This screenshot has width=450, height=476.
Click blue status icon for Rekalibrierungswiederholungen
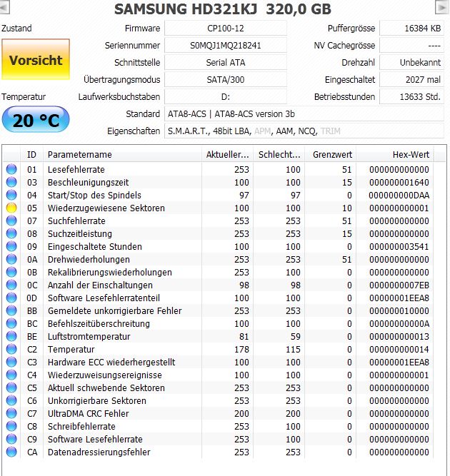pos(11,272)
